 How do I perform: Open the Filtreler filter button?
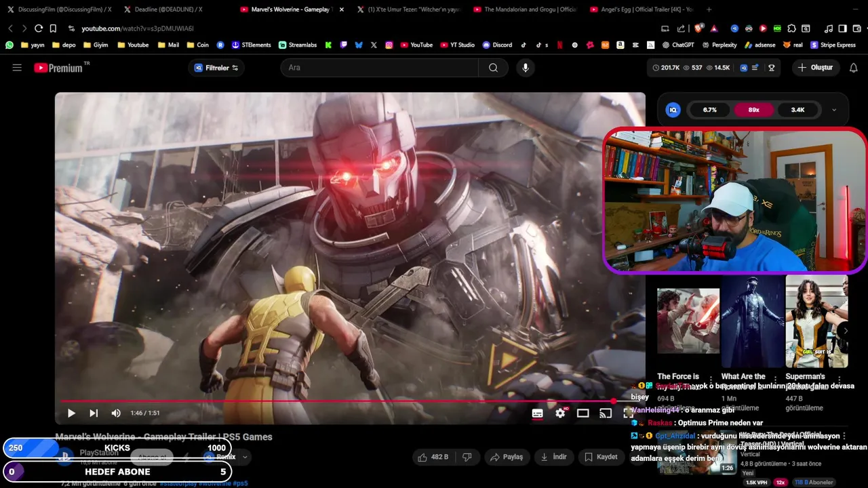point(216,68)
